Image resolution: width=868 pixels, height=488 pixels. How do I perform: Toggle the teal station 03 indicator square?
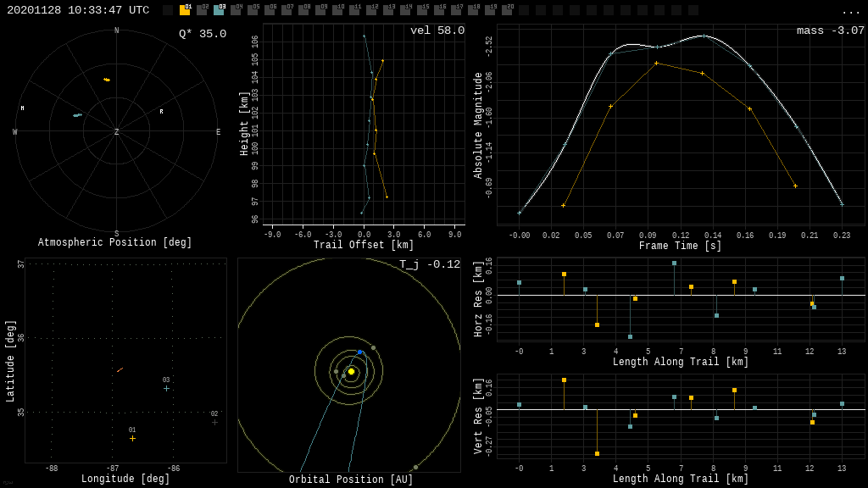tap(219, 10)
